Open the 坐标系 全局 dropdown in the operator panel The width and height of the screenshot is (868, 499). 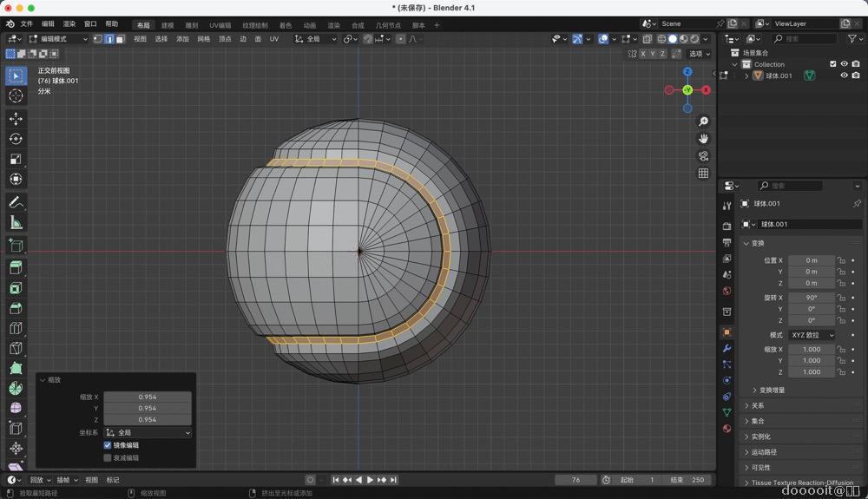click(148, 432)
